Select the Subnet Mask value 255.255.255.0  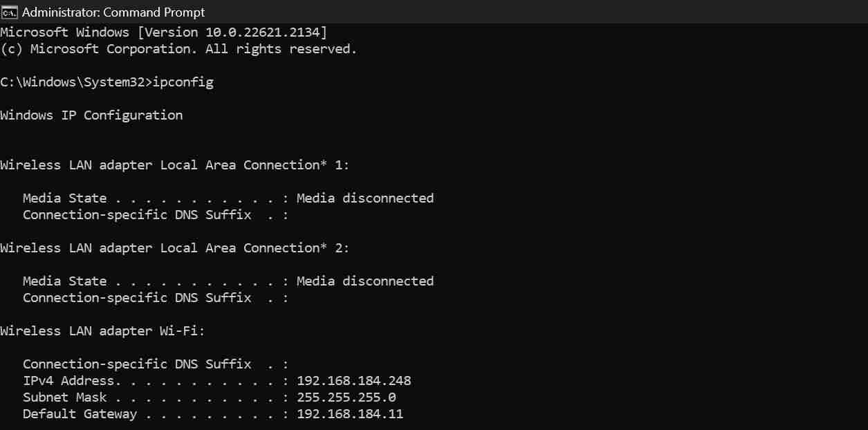pyautogui.click(x=345, y=397)
